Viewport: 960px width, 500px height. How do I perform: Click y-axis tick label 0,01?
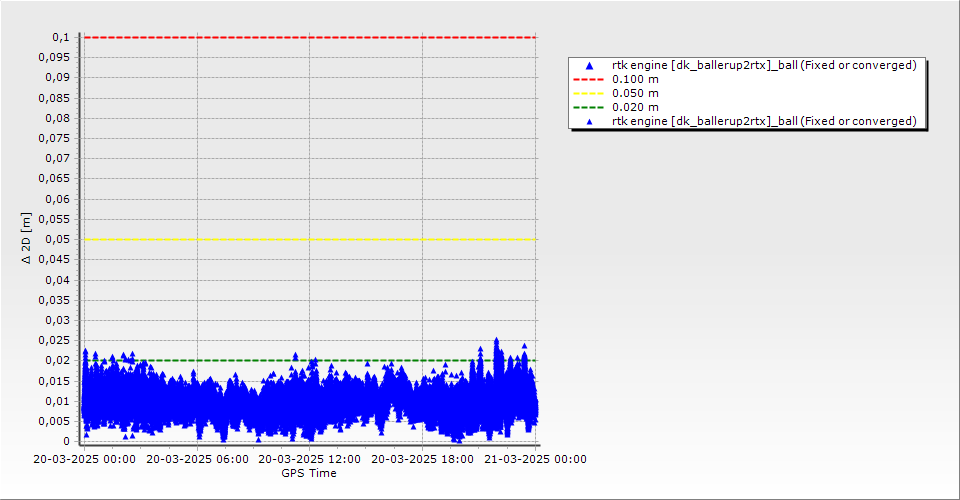pos(58,401)
